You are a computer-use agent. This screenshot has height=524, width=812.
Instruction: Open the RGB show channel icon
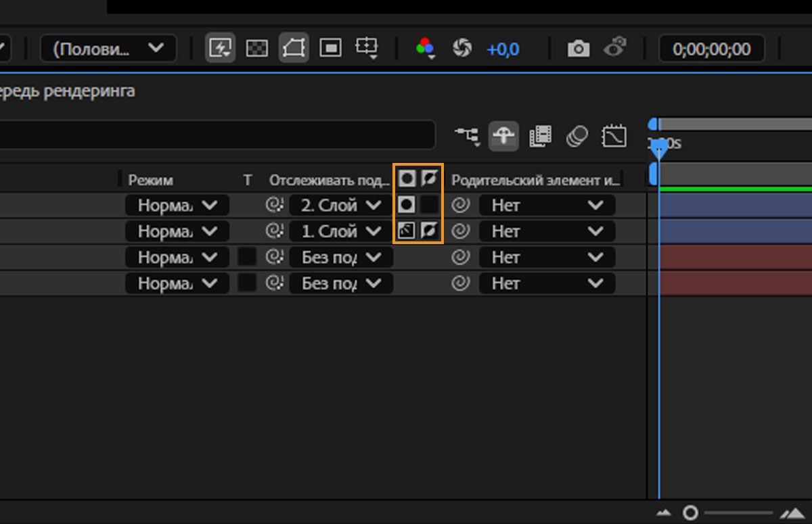[x=426, y=48]
